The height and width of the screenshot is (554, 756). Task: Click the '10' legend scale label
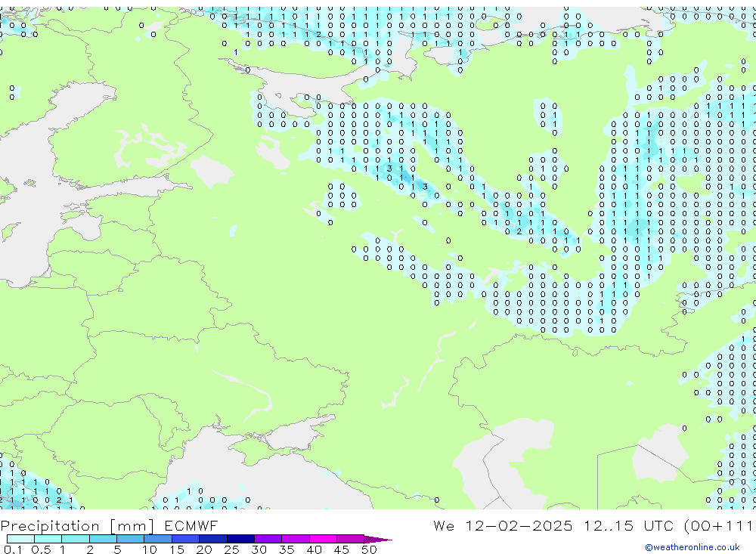point(150,549)
